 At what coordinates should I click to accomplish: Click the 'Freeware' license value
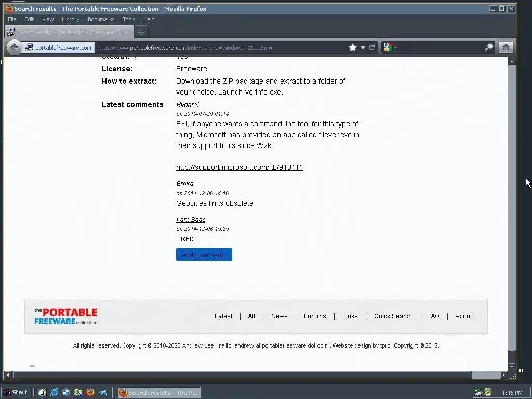point(191,69)
